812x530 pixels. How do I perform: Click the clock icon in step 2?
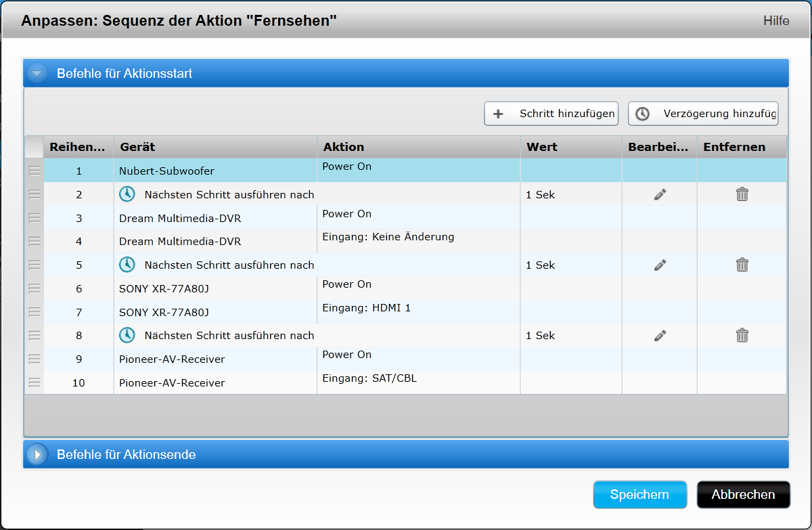(x=127, y=195)
